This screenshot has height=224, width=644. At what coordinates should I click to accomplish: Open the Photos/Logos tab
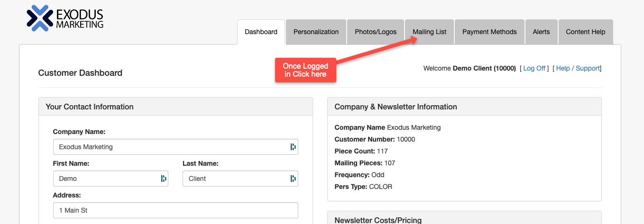[376, 32]
